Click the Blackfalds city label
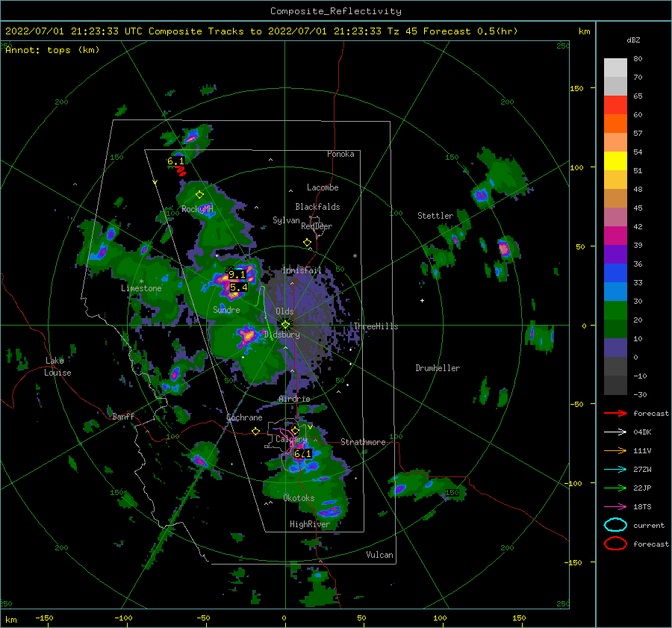 tap(317, 207)
